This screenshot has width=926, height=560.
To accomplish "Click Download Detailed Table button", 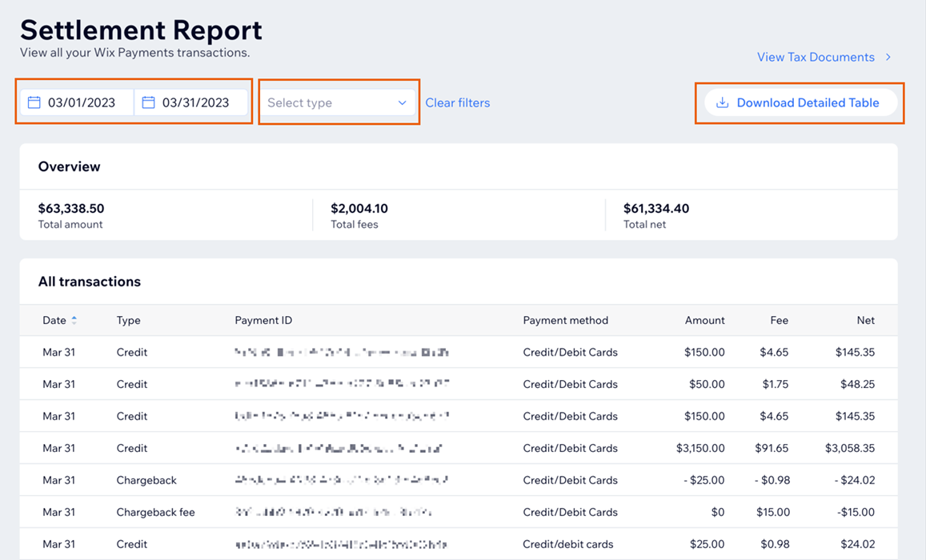I will click(x=800, y=102).
